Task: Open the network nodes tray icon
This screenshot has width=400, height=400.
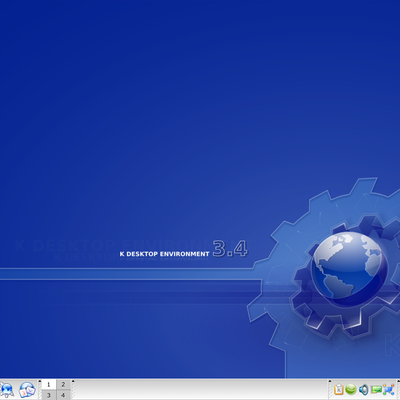Action: click(388, 389)
